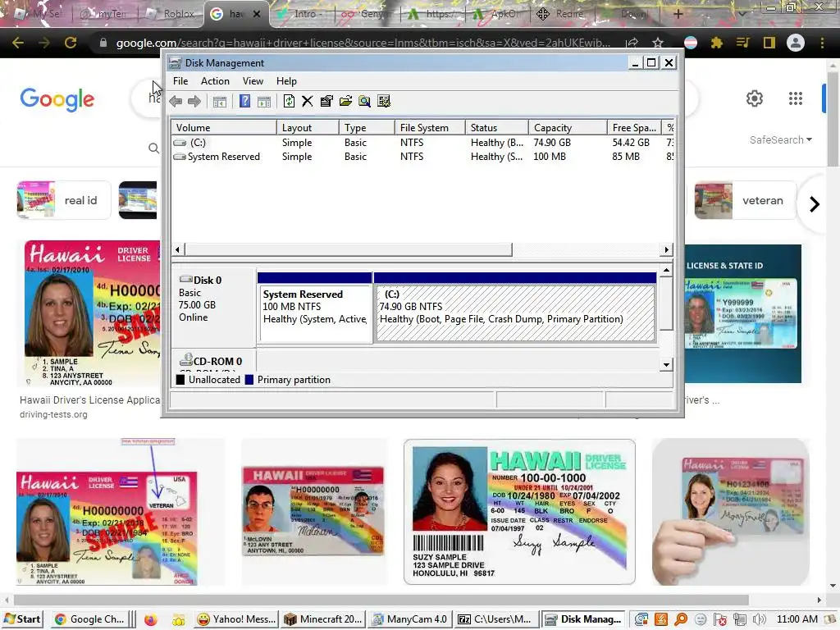
Task: Select the (C:) volume row in list
Action: click(x=422, y=143)
